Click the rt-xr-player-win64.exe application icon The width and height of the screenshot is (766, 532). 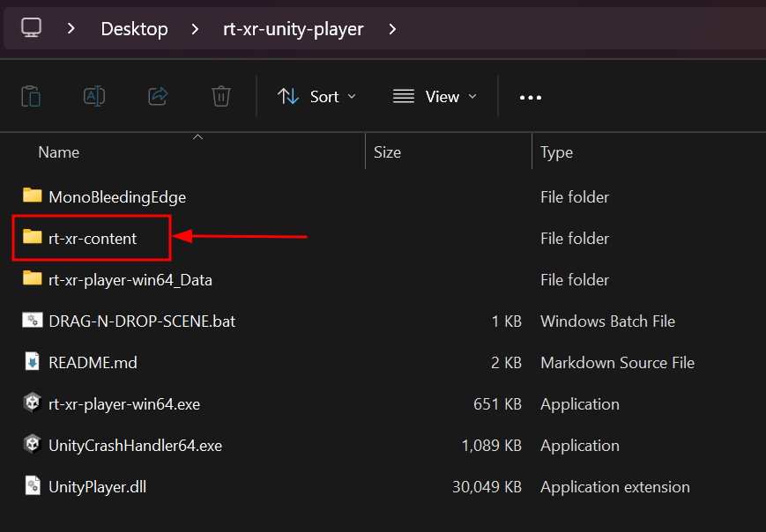[32, 403]
